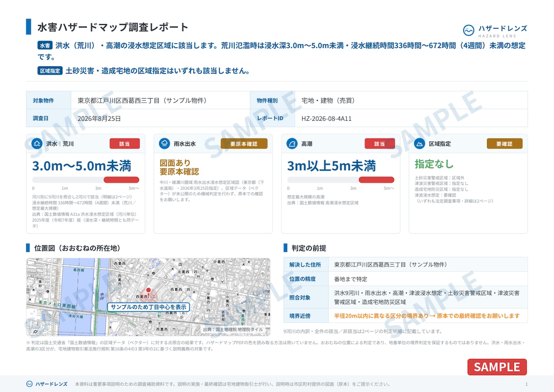The height and width of the screenshot is (392, 554).
Task: Click the 位置の精度 label cell
Action: pyautogui.click(x=306, y=279)
